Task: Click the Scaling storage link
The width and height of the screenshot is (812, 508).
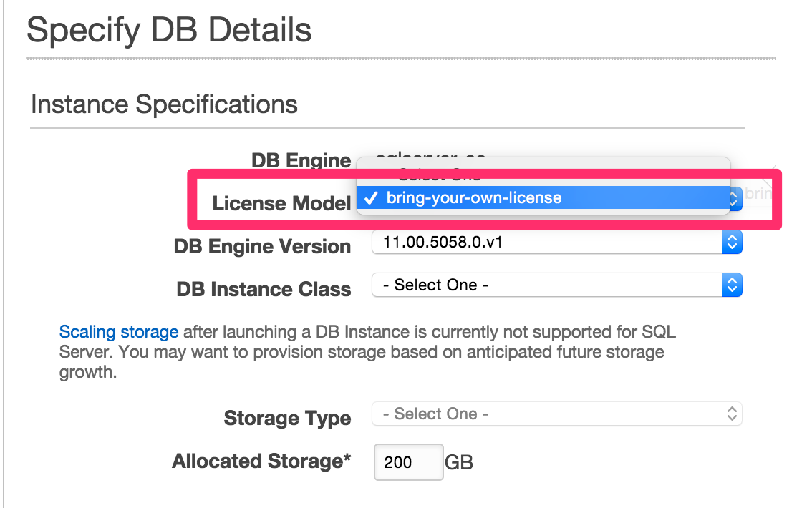Action: [118, 332]
